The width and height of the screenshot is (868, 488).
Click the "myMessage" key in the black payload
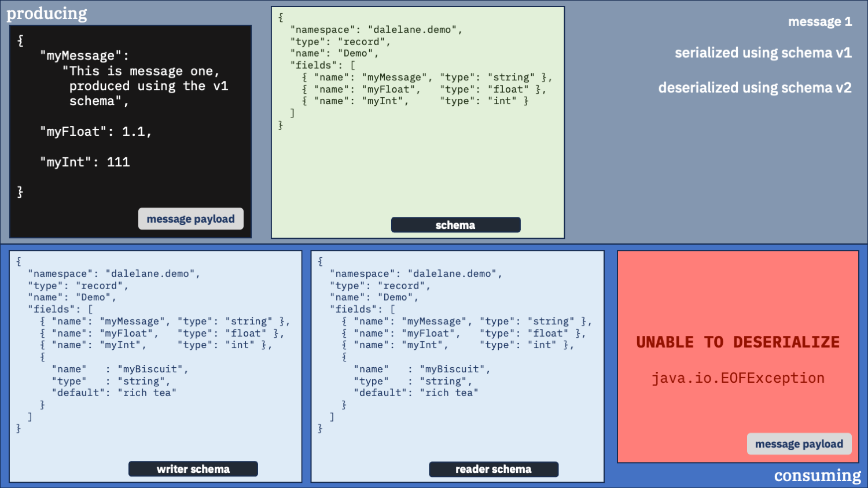click(x=81, y=56)
